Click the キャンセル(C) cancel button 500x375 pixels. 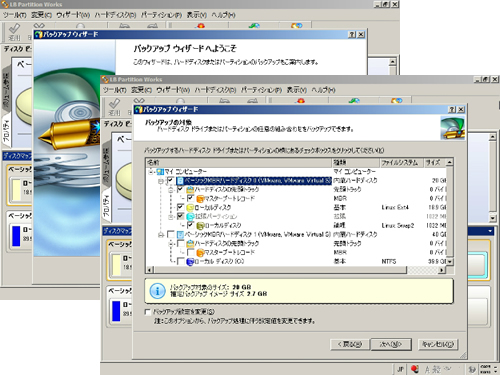coord(438,344)
